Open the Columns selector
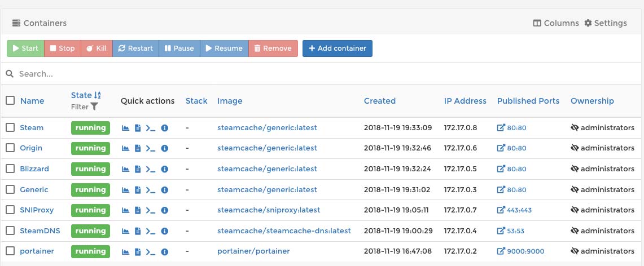Viewport: 644px width, 266px height. 556,23
